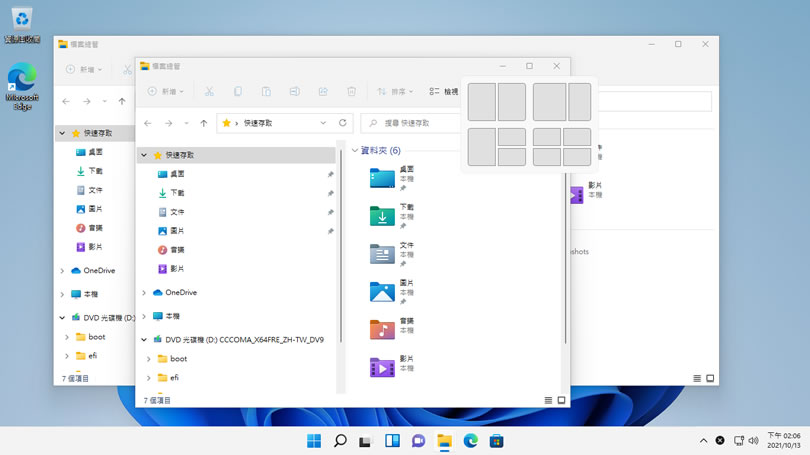Expand the efi folder in front window tree
The image size is (810, 455).
[149, 378]
